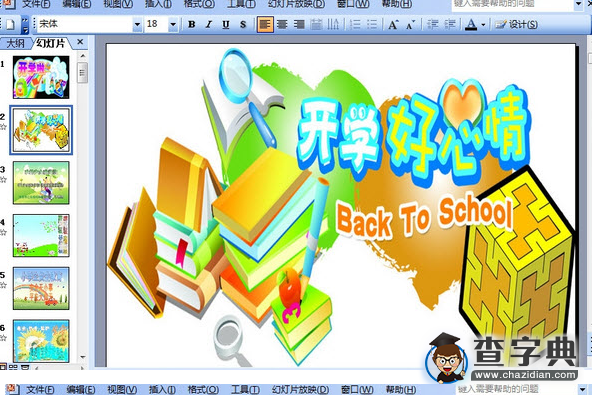Viewport: 592px width, 395px height.
Task: Decrease the paragraph indent level
Action: [432, 25]
